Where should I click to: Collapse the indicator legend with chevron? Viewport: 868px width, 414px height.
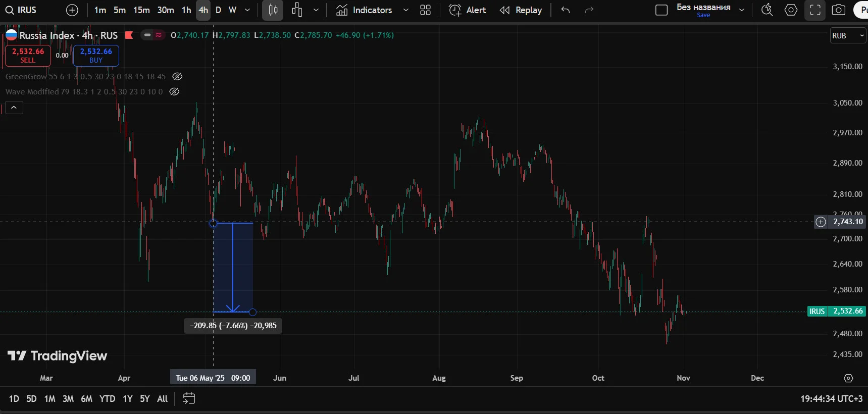[x=14, y=108]
